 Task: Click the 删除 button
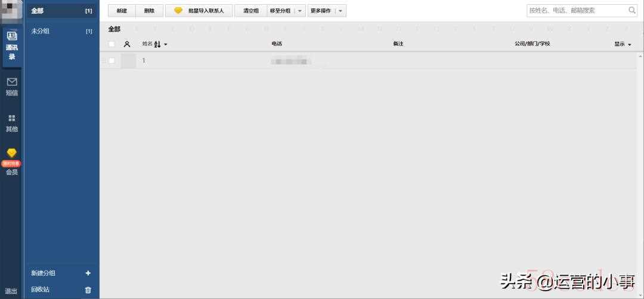click(x=150, y=11)
